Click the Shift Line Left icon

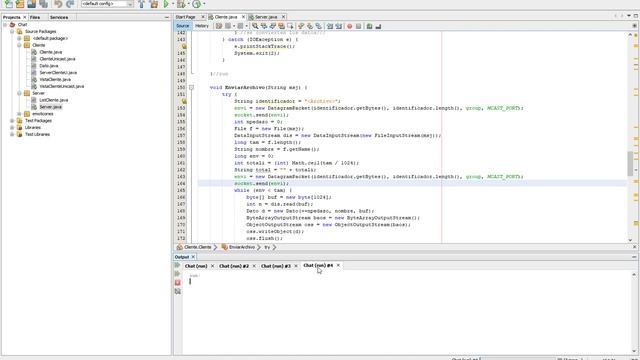[x=330, y=26]
